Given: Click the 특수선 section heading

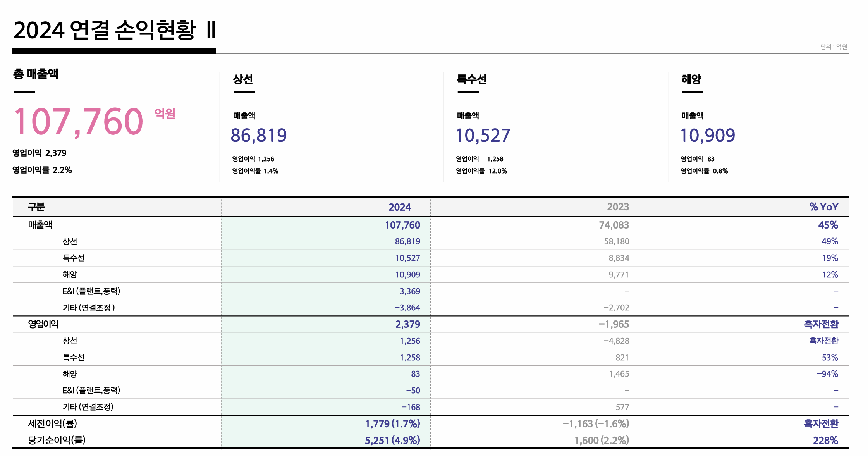Looking at the screenshot, I should 471,79.
